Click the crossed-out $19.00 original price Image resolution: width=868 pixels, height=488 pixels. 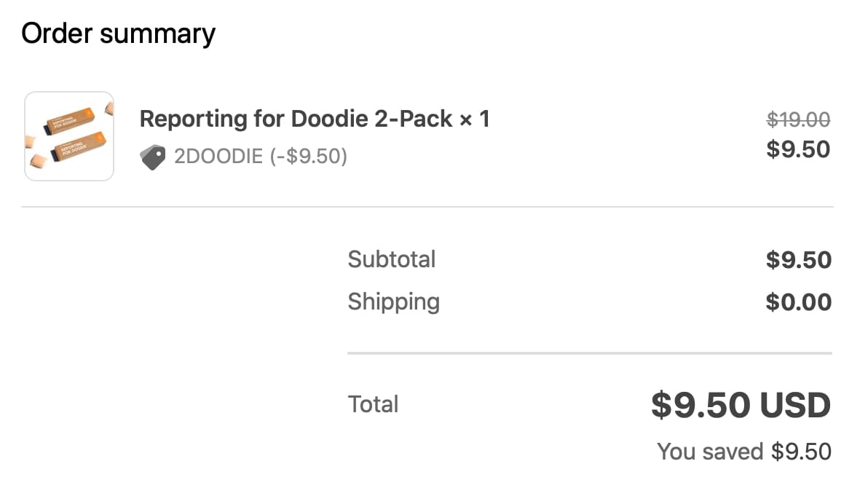798,119
